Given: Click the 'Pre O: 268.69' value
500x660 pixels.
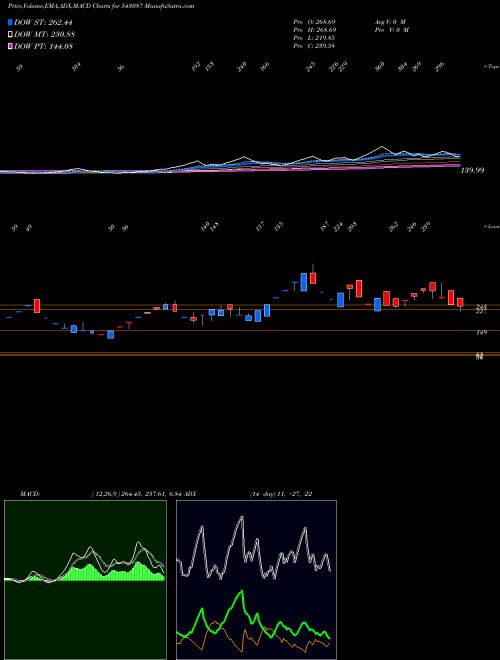Looking at the screenshot, I should 314,21.
